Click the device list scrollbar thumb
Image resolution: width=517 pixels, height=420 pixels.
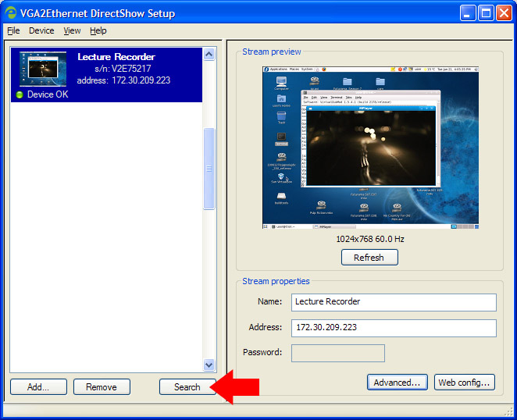coord(209,168)
